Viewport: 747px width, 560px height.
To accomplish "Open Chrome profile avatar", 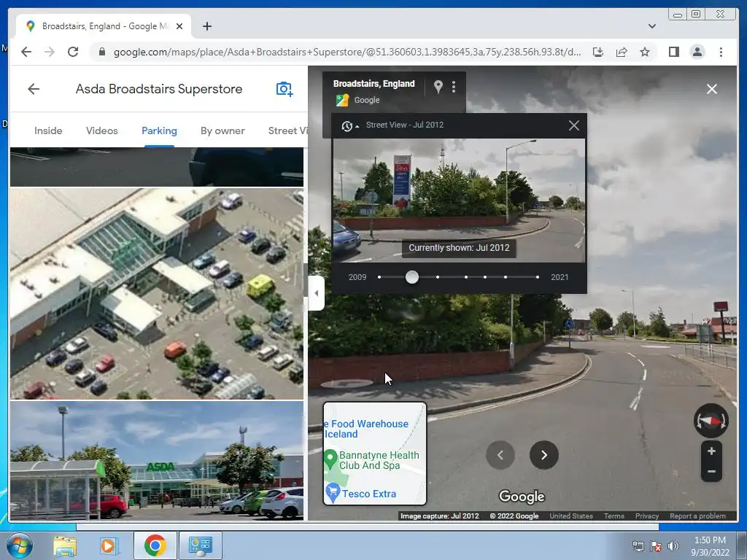I will [697, 52].
